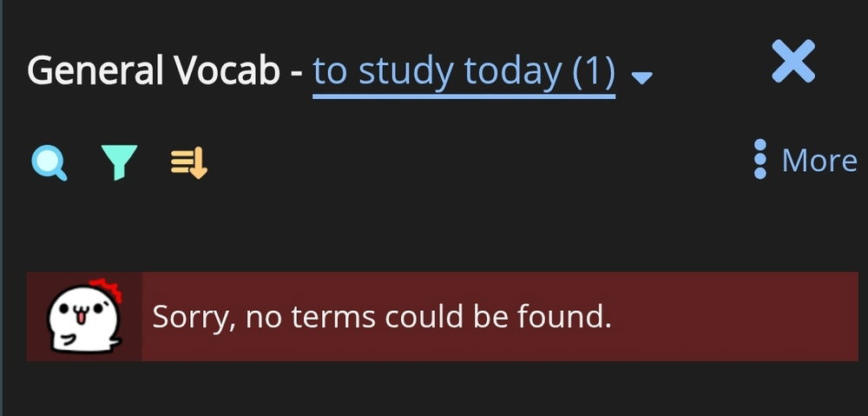Click the ghost mascot image
Viewport: 868px width, 416px height.
point(83,316)
